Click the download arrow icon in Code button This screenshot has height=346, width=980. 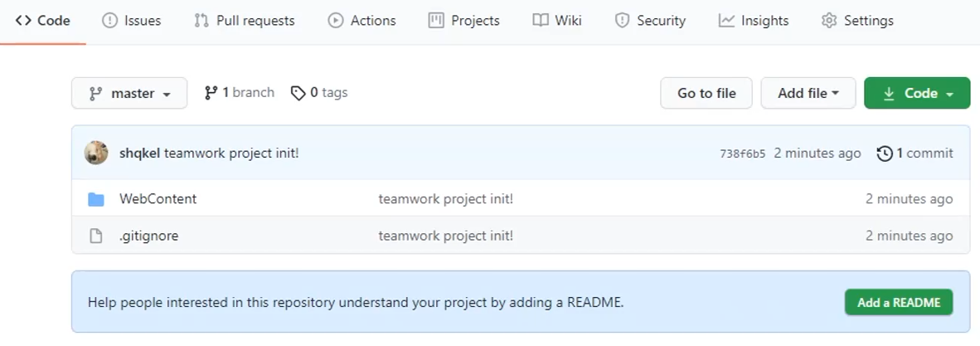click(x=889, y=93)
